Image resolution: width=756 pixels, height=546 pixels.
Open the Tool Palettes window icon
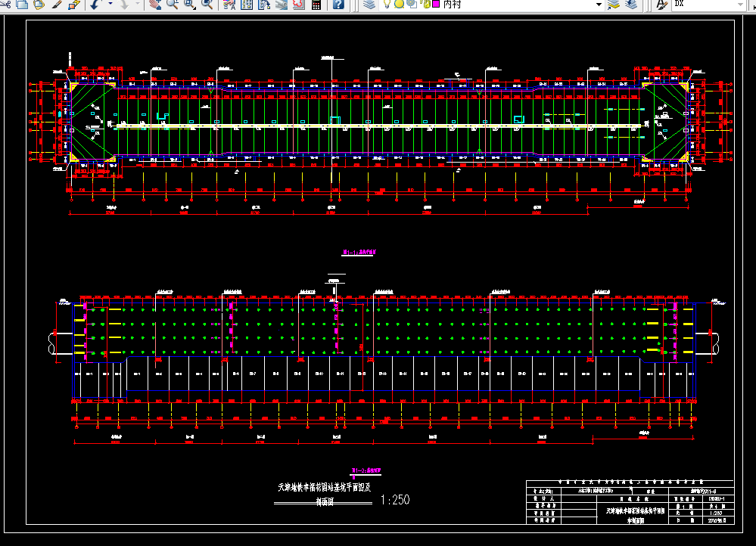(x=264, y=5)
